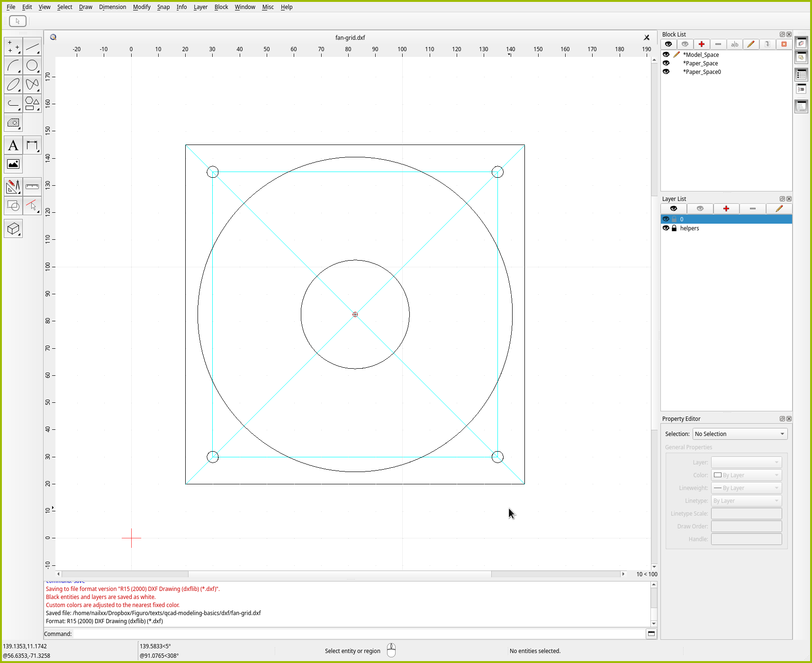Open the Snap menu

tap(163, 7)
